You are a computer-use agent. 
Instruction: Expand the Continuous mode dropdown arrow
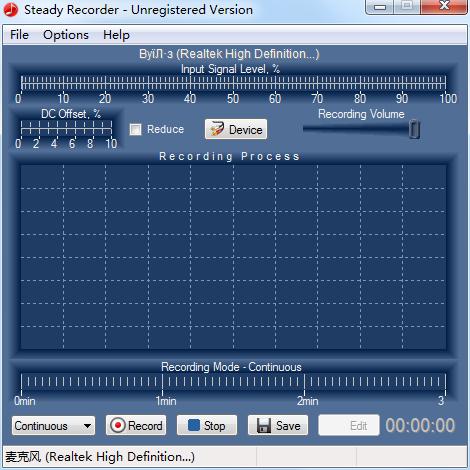tap(87, 426)
